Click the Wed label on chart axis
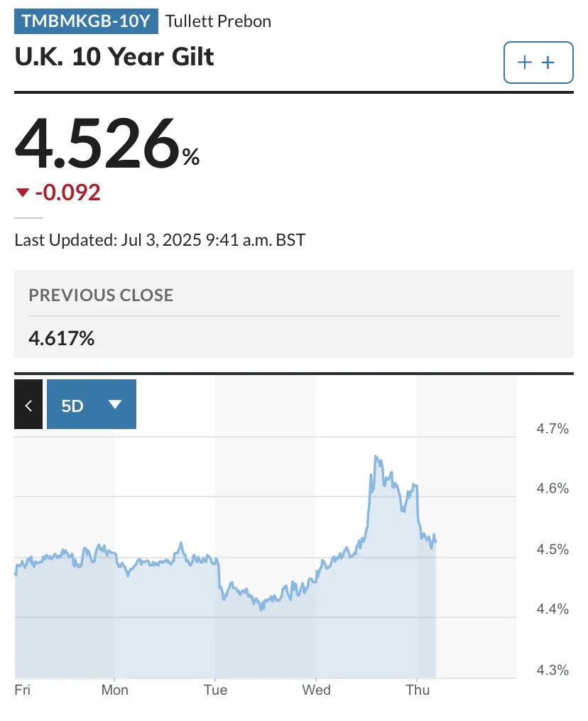 click(316, 690)
